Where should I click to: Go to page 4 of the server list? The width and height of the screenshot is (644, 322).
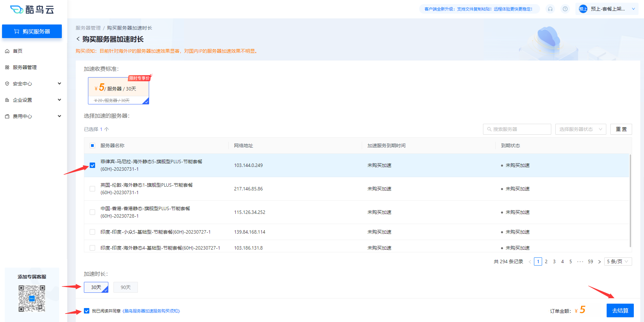(x=562, y=261)
